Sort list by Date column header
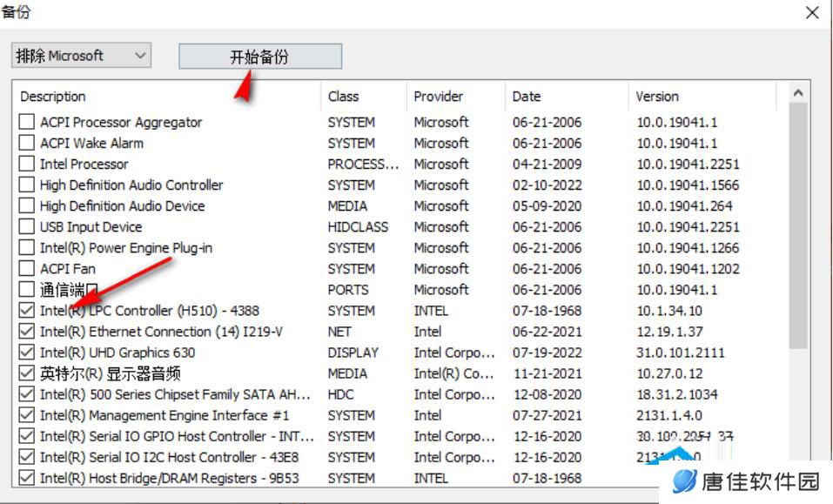 pos(527,96)
